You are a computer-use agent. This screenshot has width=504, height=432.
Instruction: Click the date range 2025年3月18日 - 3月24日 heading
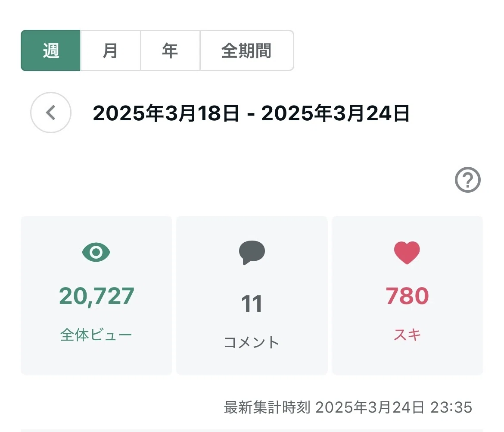(251, 113)
